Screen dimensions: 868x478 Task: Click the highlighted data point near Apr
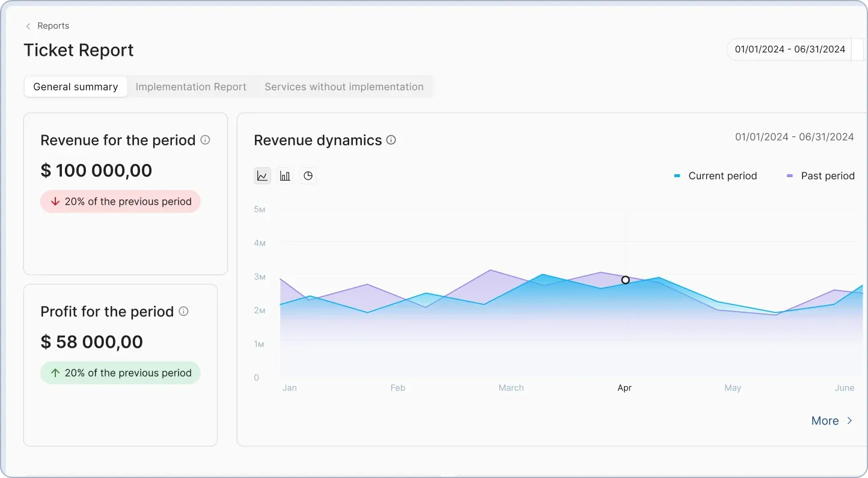click(x=625, y=280)
